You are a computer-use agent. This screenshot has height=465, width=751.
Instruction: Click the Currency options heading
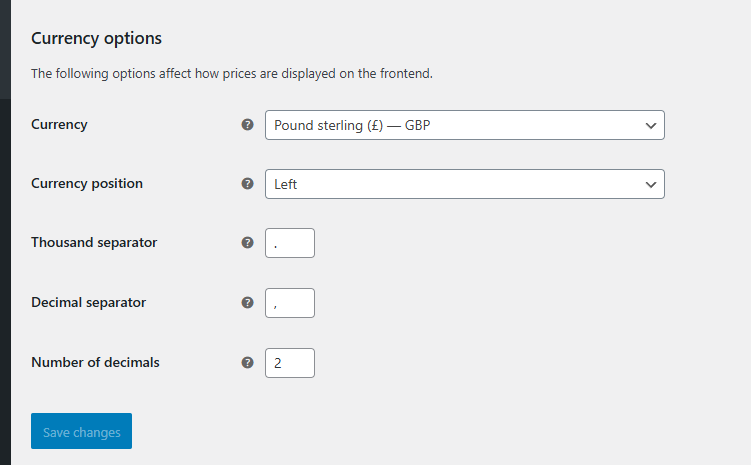(x=96, y=38)
